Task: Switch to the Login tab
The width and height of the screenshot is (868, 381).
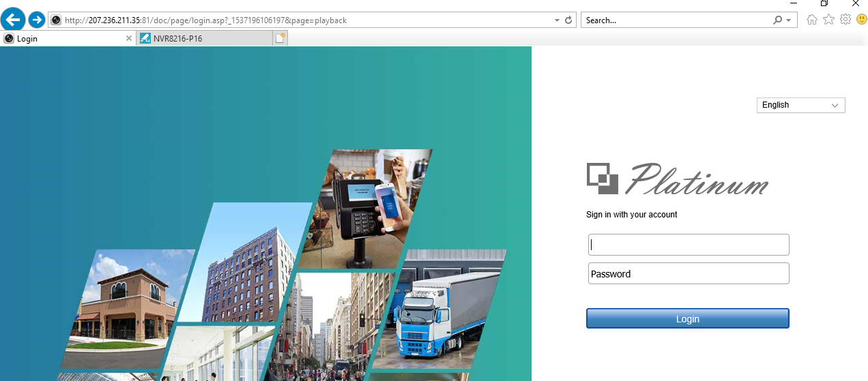Action: click(x=68, y=39)
